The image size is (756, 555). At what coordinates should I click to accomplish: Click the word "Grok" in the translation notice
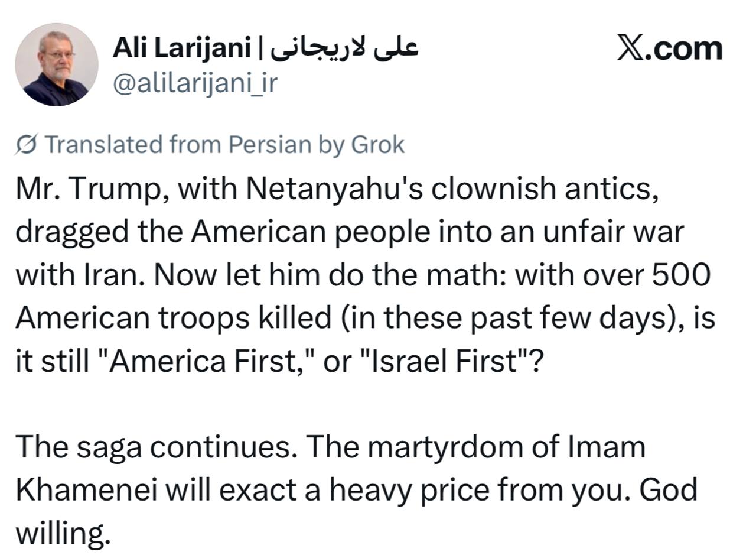click(378, 144)
